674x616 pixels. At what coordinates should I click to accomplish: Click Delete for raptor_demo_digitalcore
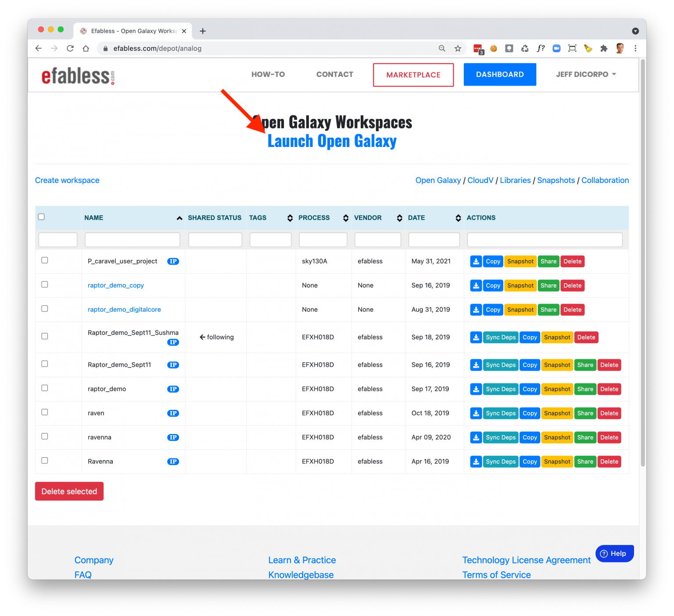[573, 310]
